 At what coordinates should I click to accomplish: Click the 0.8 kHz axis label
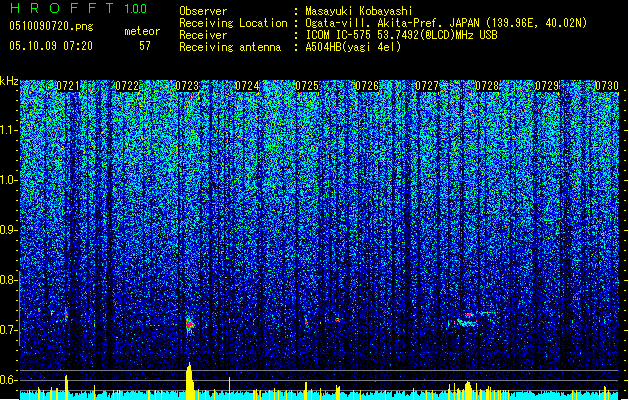pos(8,280)
